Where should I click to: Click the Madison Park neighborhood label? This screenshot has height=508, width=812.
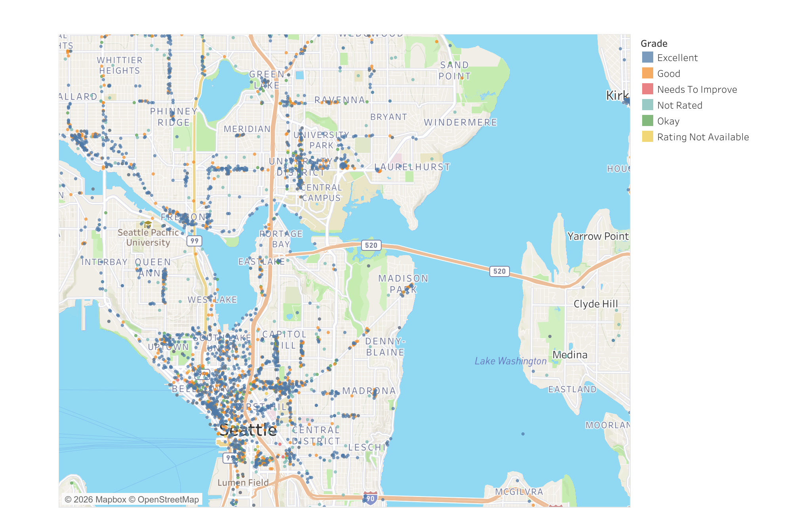pos(403,284)
